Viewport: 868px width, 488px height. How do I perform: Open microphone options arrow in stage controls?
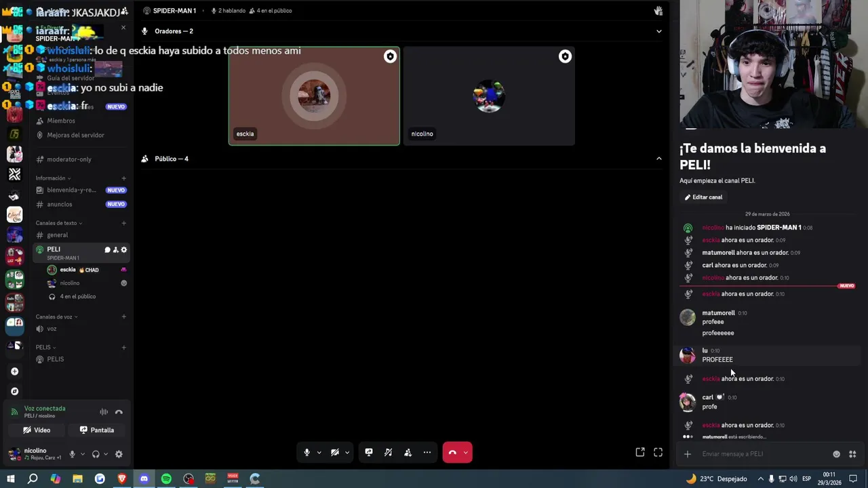pos(319,453)
